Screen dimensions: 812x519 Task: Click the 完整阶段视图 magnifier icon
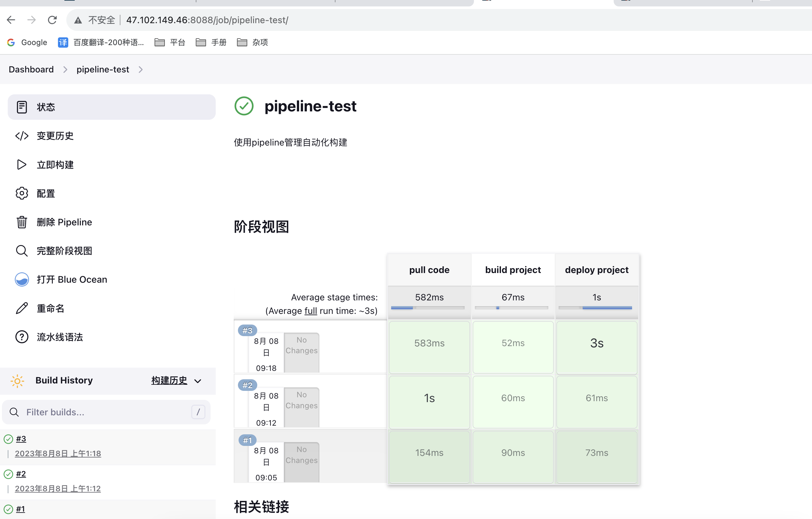(x=22, y=251)
